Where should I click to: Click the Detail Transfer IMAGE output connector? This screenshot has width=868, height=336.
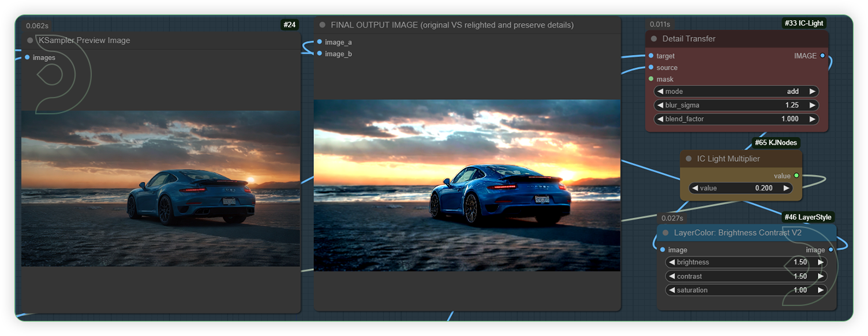point(822,56)
